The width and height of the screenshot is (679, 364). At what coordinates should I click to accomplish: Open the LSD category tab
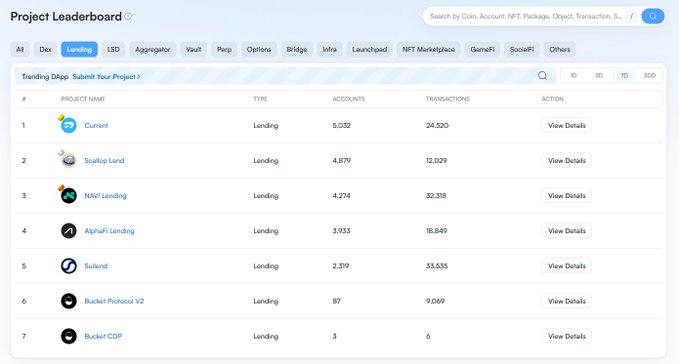[113, 49]
